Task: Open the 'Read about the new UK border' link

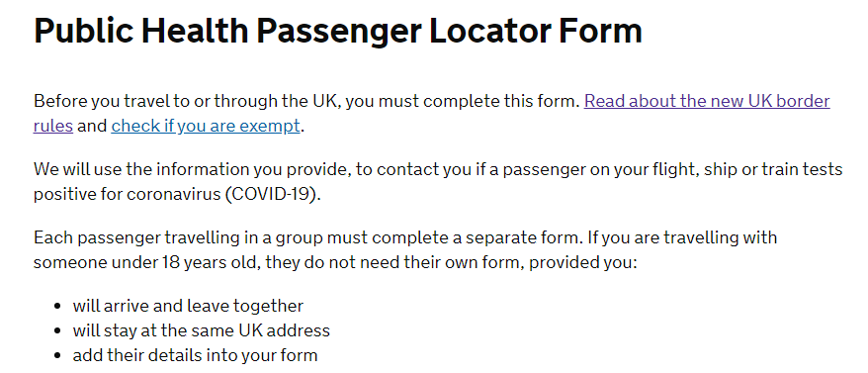Action: (x=707, y=102)
